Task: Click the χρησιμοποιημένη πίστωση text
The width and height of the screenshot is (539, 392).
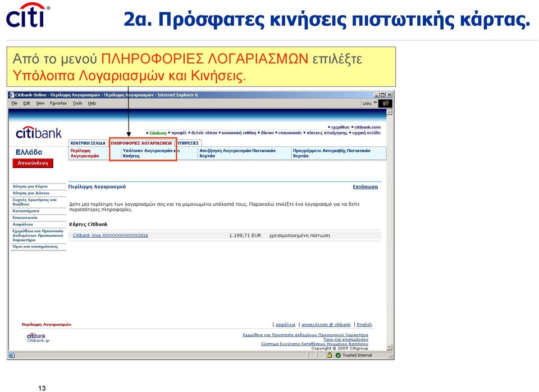Action: click(x=299, y=236)
